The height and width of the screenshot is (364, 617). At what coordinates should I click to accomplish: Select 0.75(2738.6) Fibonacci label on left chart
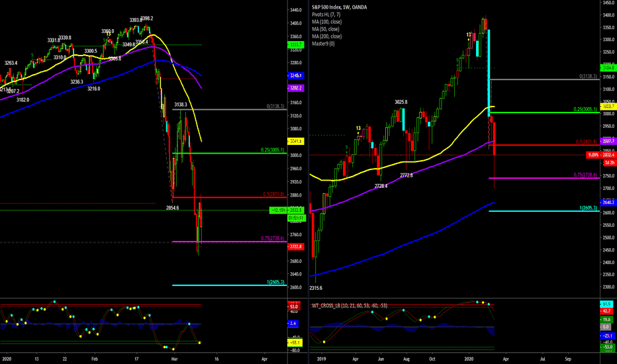point(273,238)
